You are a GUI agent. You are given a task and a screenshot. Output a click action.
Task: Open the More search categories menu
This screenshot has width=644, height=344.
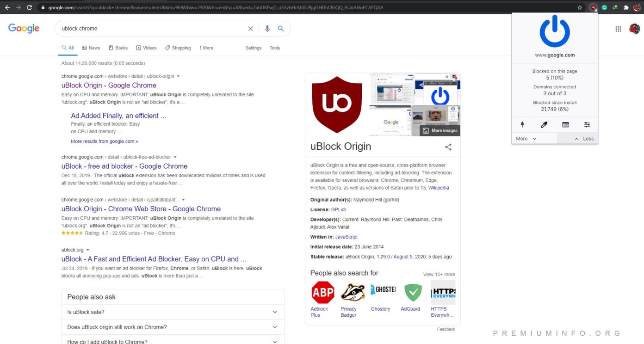pos(206,48)
